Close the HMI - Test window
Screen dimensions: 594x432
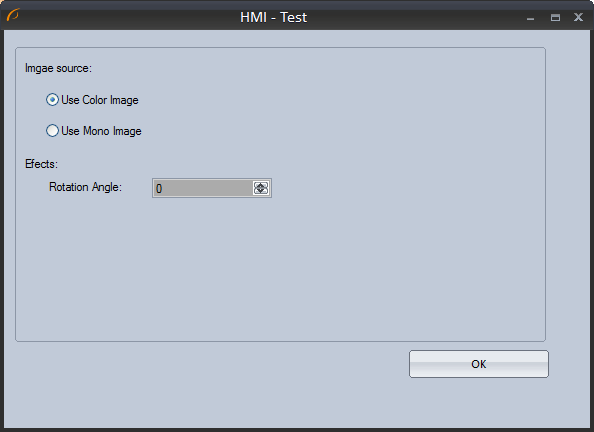pos(578,17)
